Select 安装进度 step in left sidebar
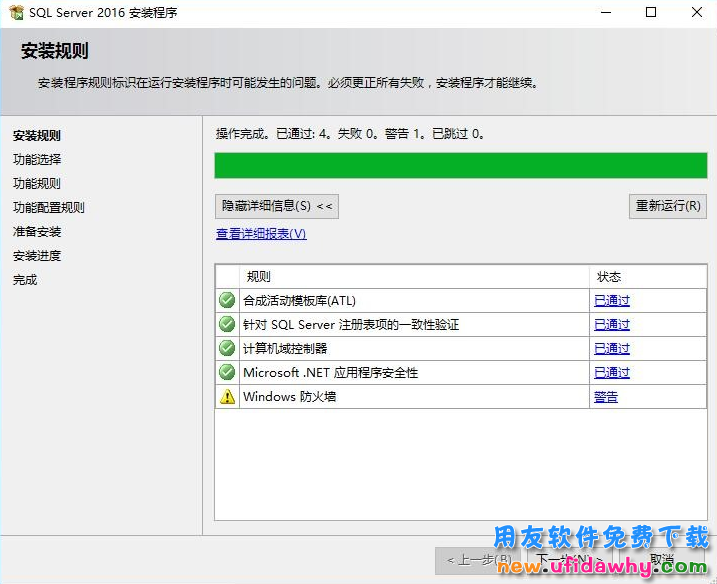The image size is (717, 584). pos(37,256)
